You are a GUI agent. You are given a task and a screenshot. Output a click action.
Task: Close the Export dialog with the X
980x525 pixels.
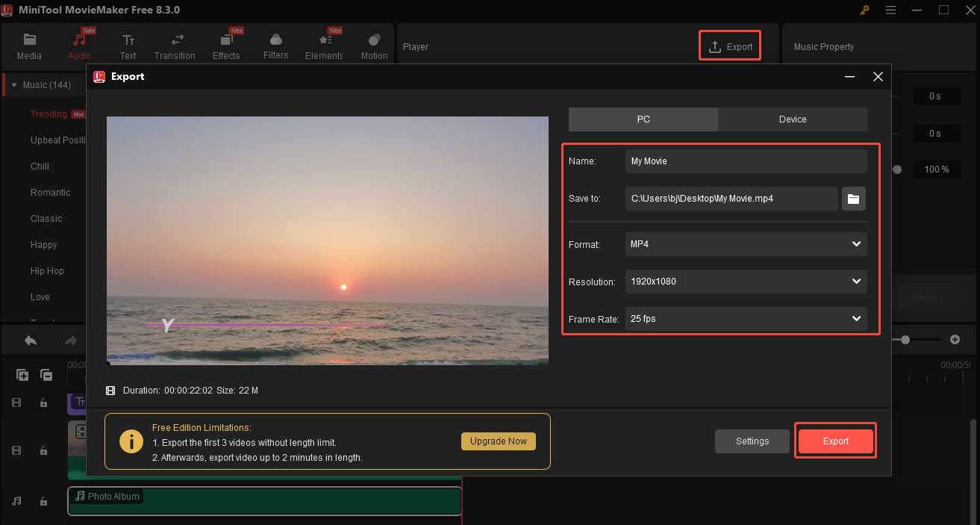point(878,77)
